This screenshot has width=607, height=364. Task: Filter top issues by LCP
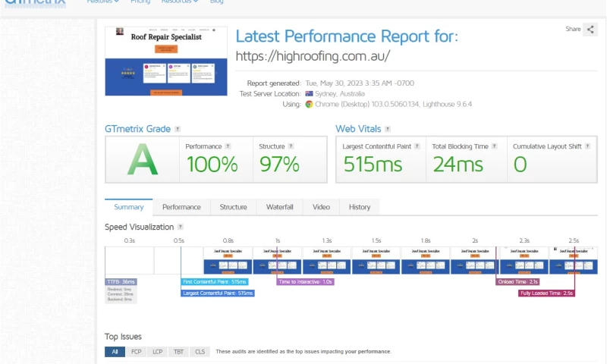[x=157, y=352]
